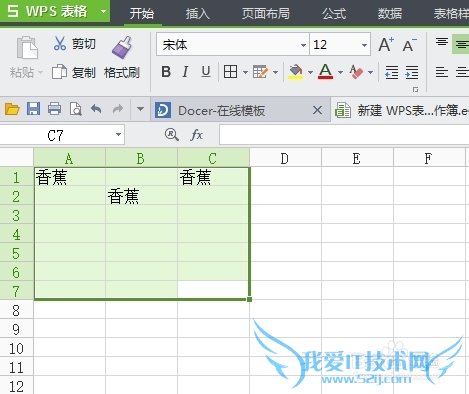469x394 pixels.
Task: Click the Undo arrow
Action: coord(96,109)
